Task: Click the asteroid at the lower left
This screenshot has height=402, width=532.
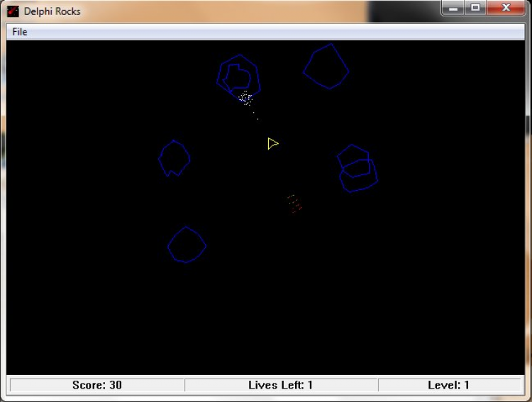Action: (187, 245)
